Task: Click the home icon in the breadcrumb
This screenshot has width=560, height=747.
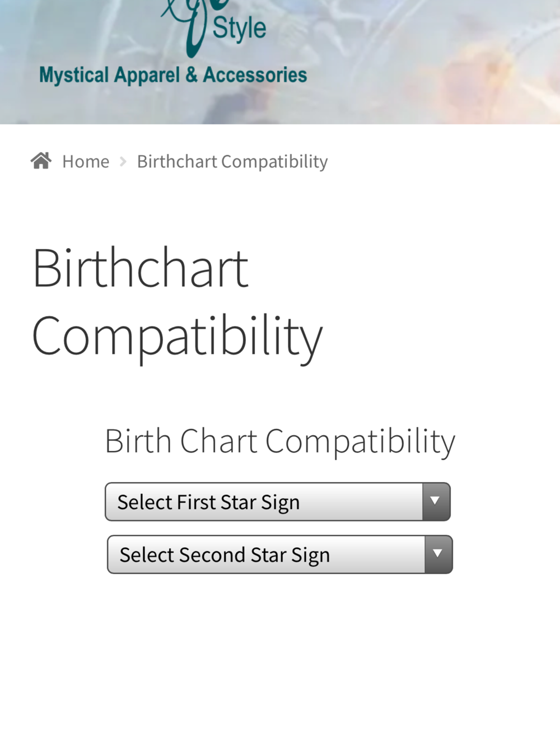Action: [x=41, y=161]
